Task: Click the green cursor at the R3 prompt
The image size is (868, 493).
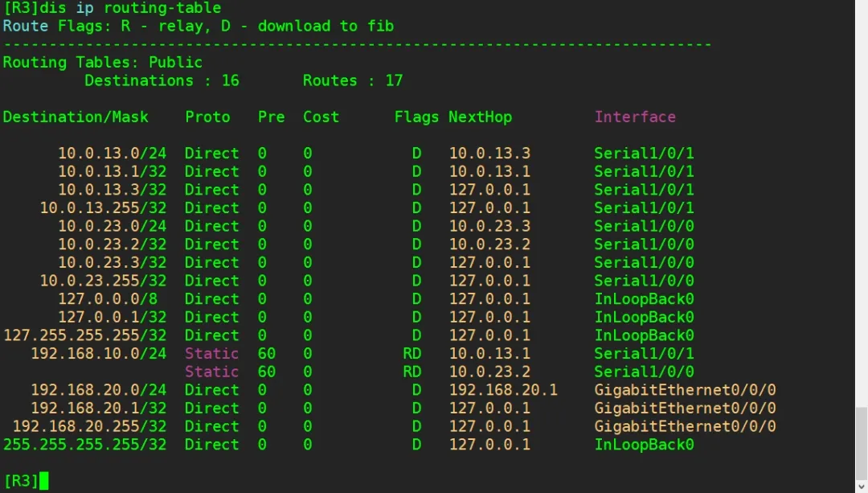Action: point(44,481)
